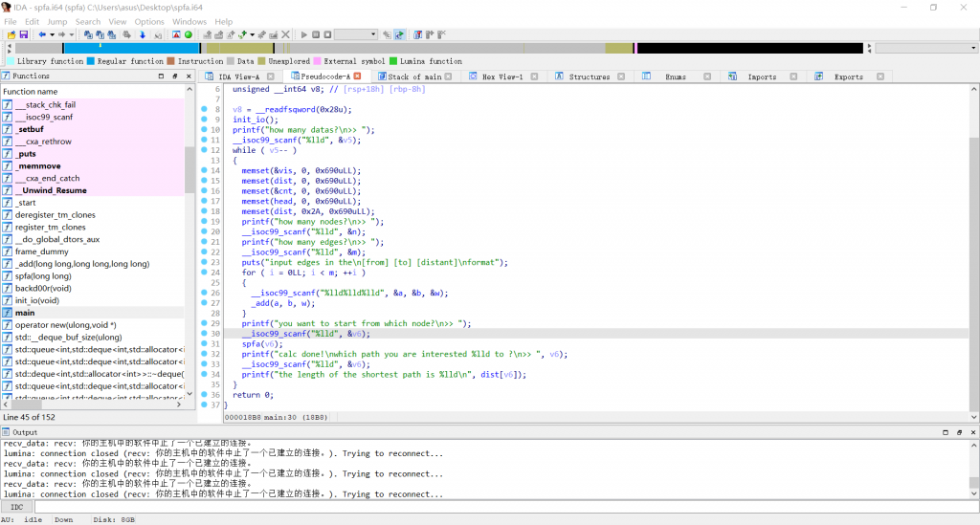
Task: Switch to the IDA View-A tab
Action: tap(238, 77)
